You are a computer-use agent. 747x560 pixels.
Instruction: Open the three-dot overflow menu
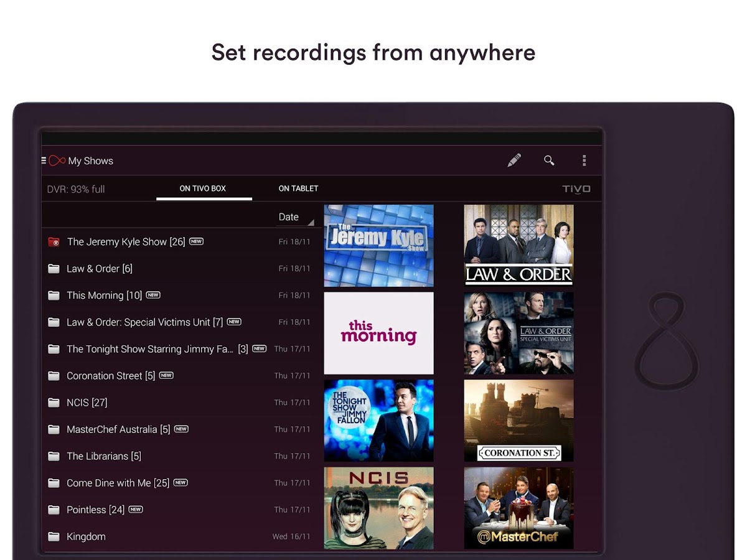pyautogui.click(x=584, y=161)
